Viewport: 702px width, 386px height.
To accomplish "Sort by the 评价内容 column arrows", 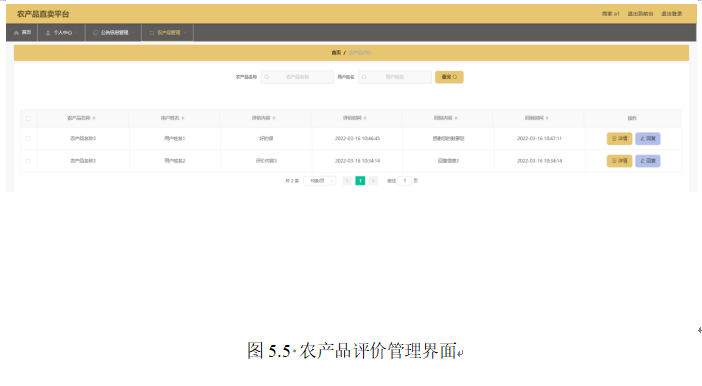I will [x=274, y=118].
